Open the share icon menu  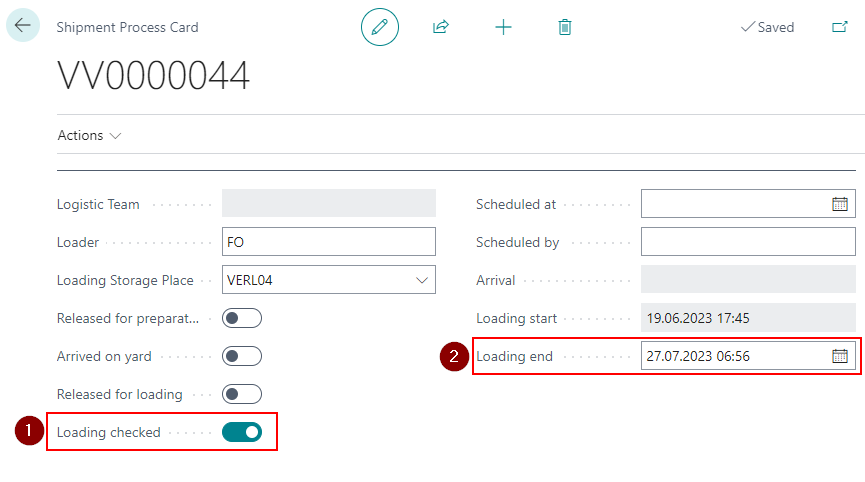(440, 27)
